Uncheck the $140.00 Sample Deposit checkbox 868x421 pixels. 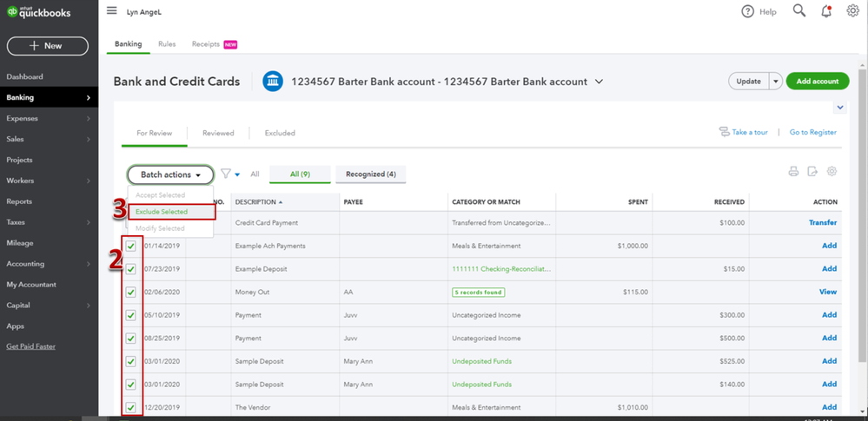[x=131, y=384]
